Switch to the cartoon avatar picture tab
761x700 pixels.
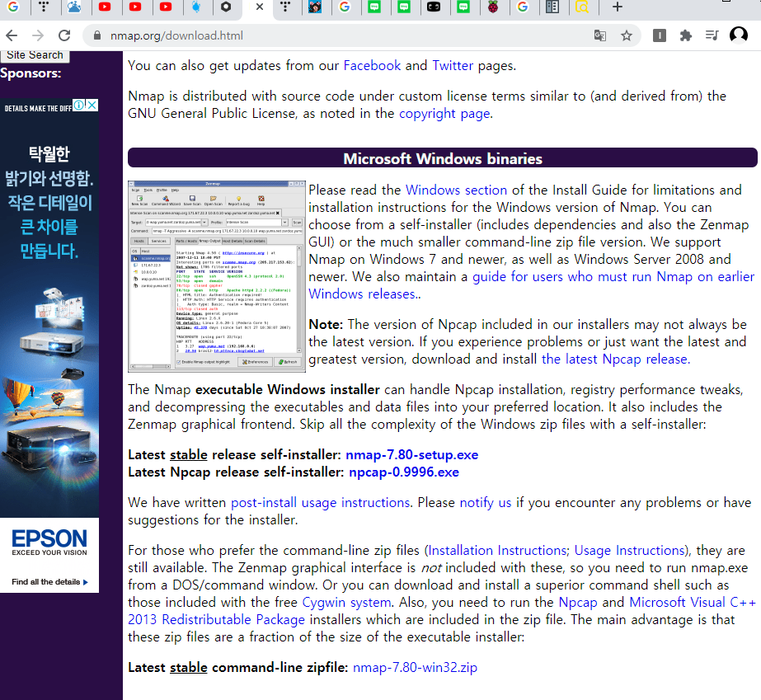tap(315, 7)
